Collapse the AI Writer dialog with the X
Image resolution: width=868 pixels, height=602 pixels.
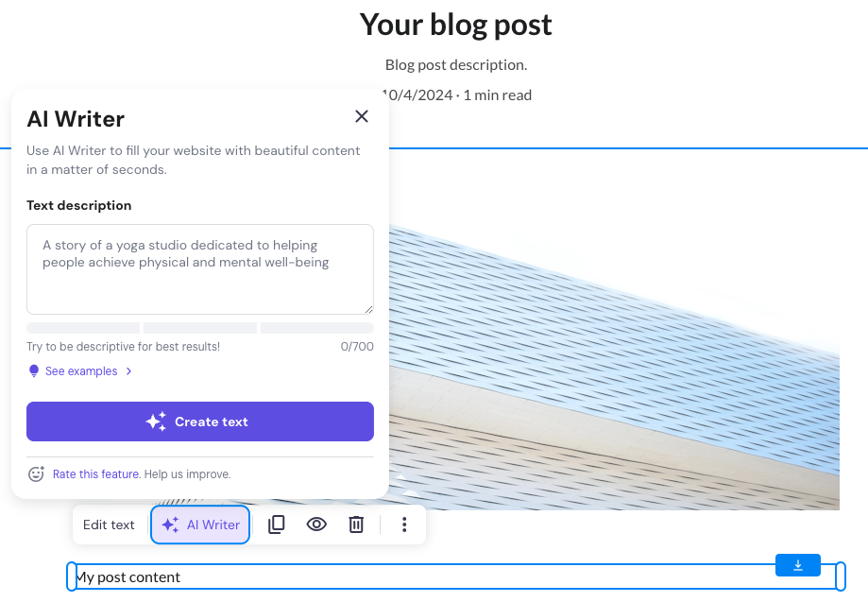click(362, 116)
